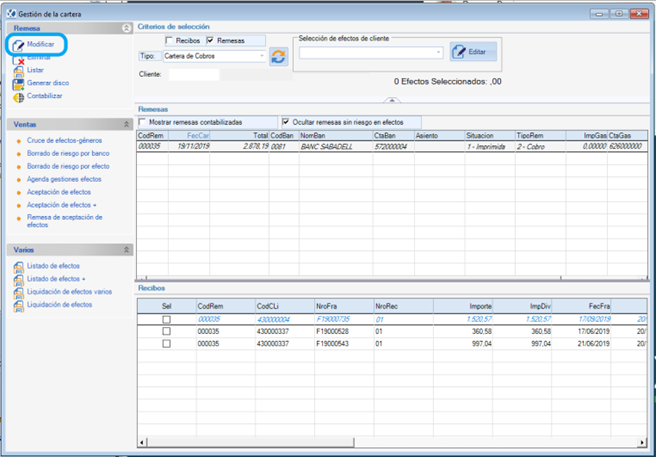Viewport: 656px width, 457px height.
Task: Click the Recibos horizontal scrollbar thumb
Action: pos(251,442)
